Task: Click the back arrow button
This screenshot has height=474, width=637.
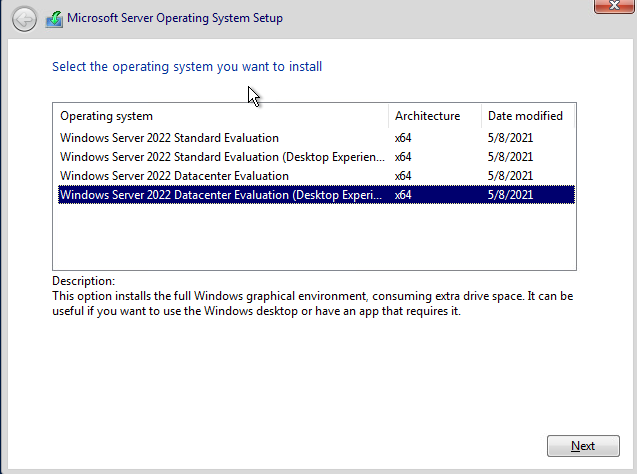Action: 24,19
